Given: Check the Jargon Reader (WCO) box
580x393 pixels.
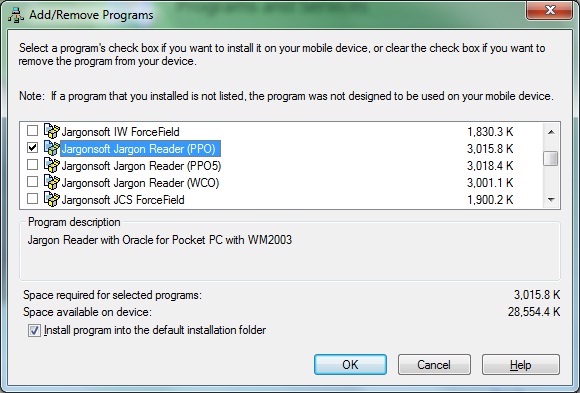Looking at the screenshot, I should point(33,181).
